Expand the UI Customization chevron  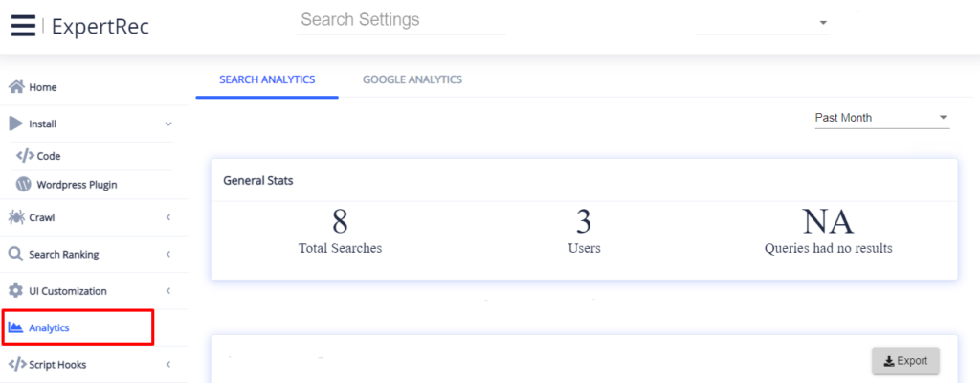coord(168,291)
